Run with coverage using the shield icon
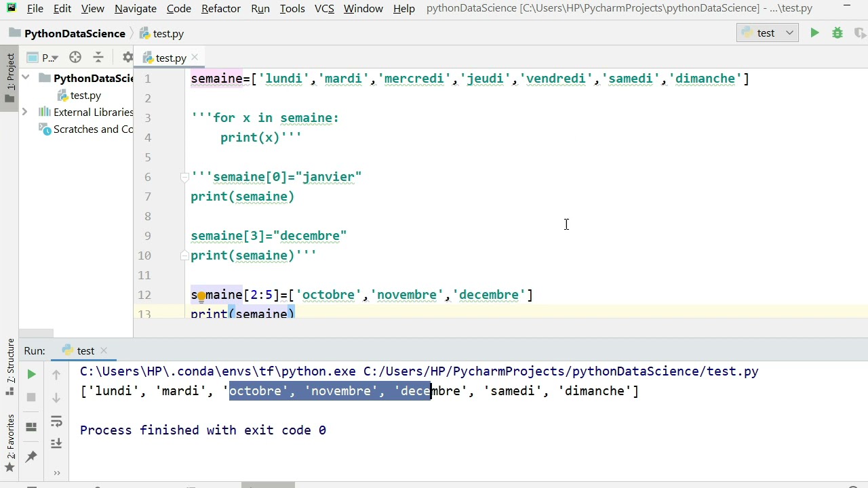This screenshot has width=868, height=488. [860, 33]
